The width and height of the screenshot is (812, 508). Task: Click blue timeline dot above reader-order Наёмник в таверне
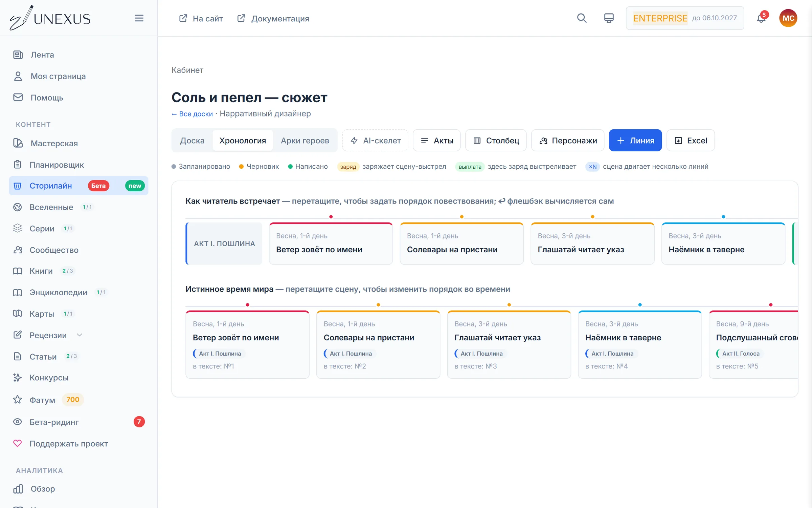click(723, 217)
